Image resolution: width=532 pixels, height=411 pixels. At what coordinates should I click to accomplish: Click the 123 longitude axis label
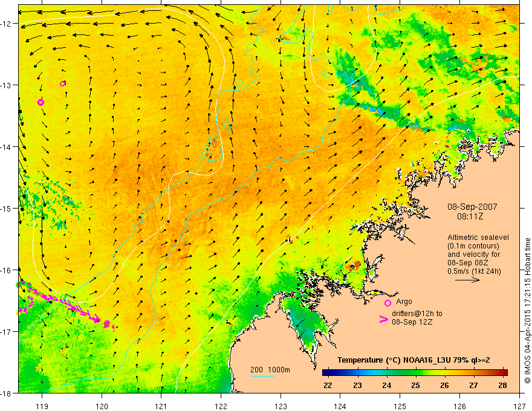click(281, 407)
